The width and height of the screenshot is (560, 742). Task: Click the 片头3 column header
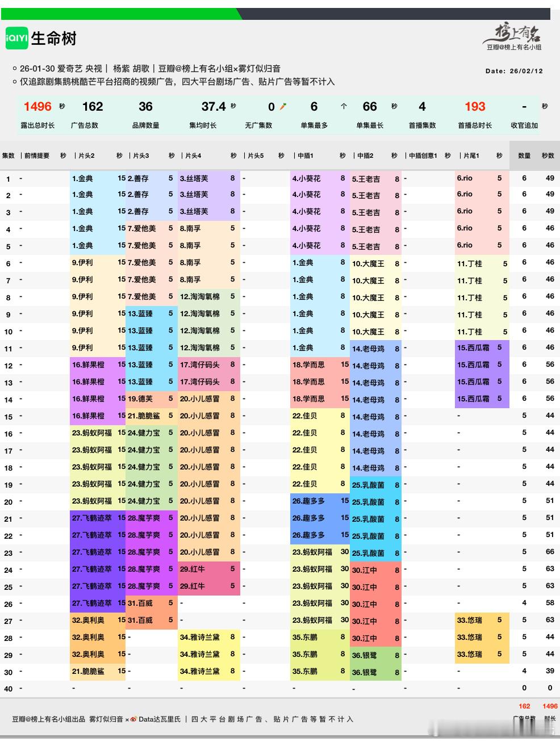point(141,156)
